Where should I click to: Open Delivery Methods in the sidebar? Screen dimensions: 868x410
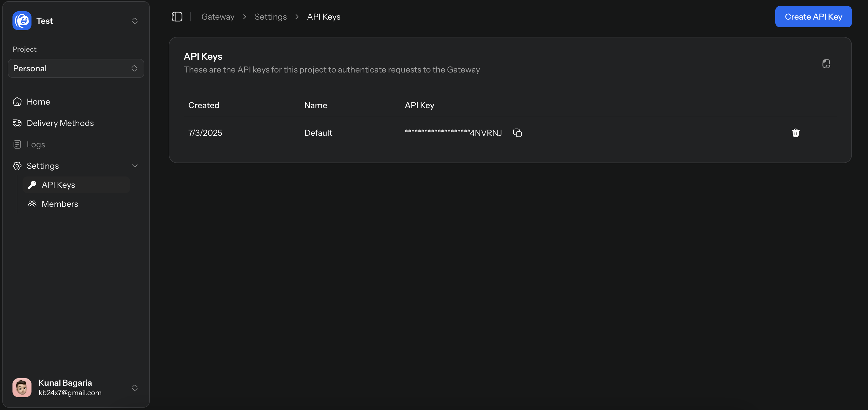tap(60, 123)
